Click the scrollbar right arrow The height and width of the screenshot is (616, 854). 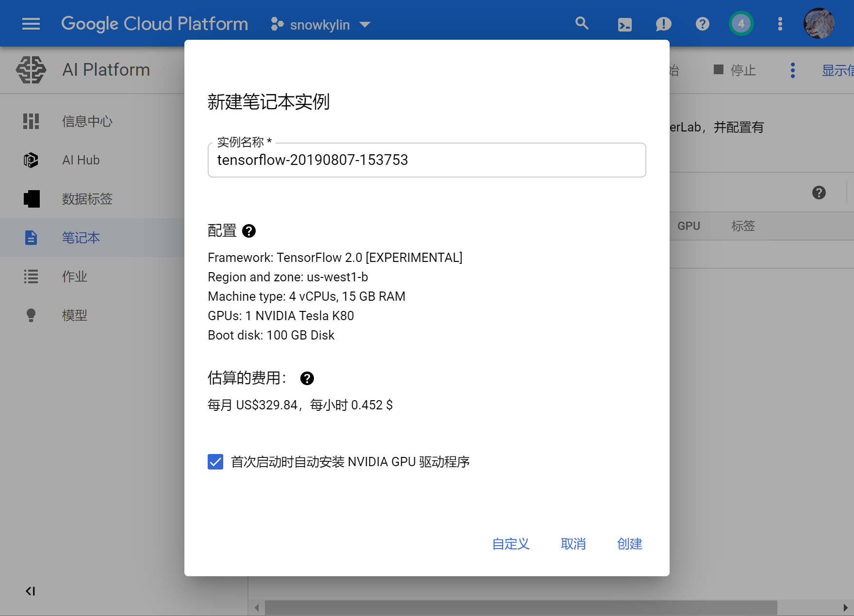845,608
